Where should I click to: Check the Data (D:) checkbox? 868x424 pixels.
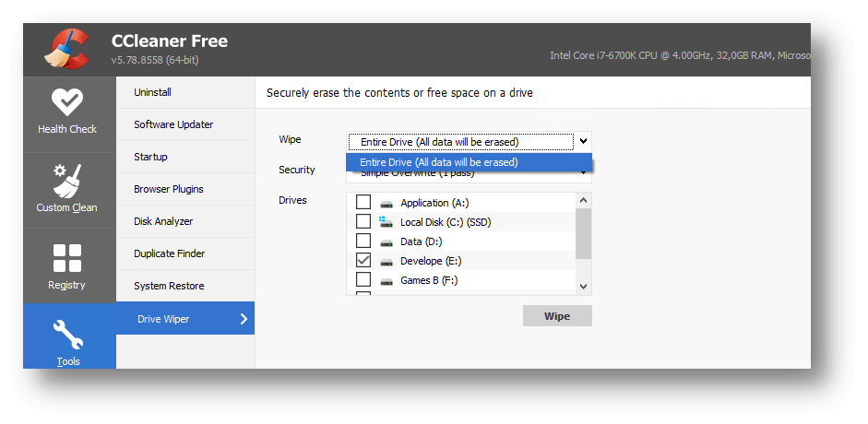coord(363,241)
